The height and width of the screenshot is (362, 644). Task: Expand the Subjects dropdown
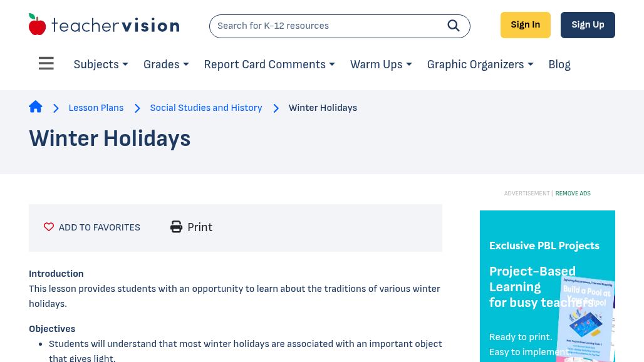tap(100, 65)
